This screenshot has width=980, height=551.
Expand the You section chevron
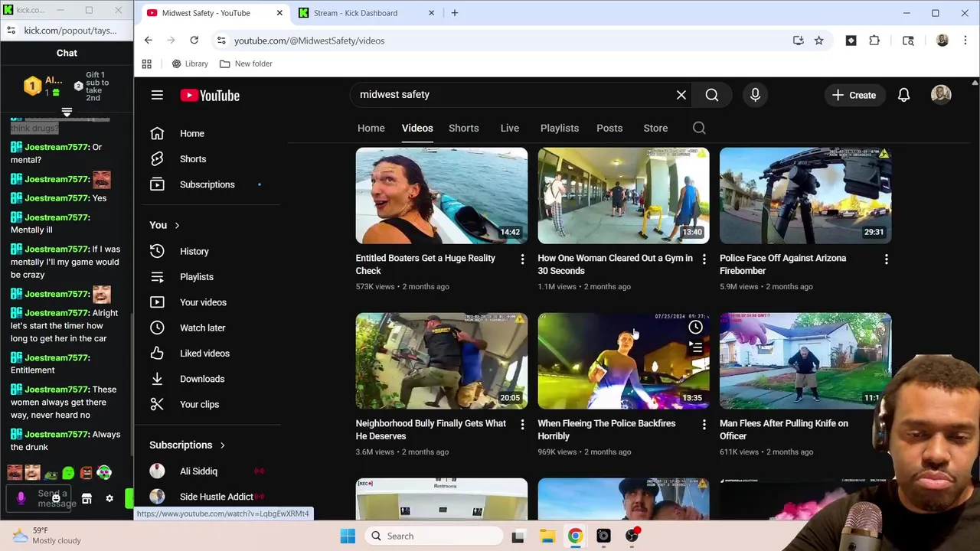(177, 225)
